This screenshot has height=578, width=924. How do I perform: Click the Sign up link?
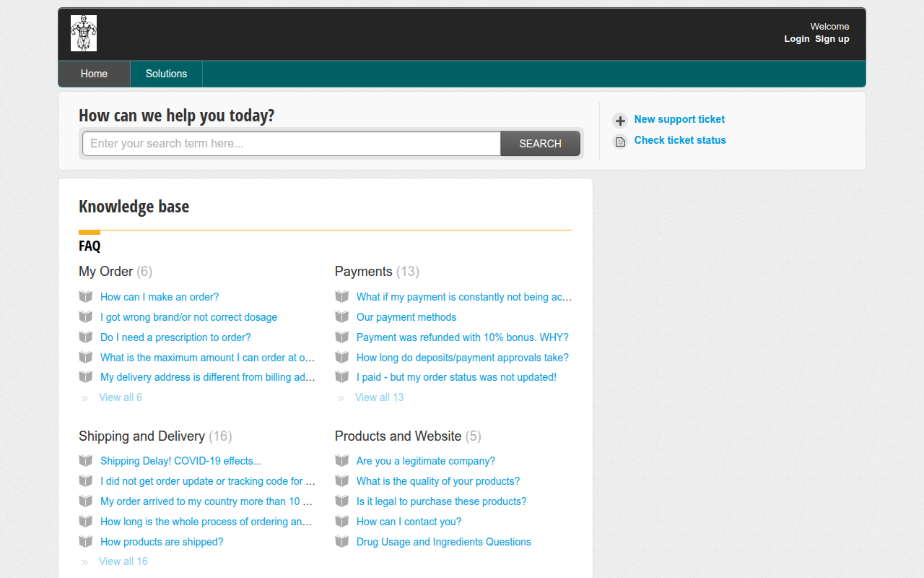(x=832, y=39)
